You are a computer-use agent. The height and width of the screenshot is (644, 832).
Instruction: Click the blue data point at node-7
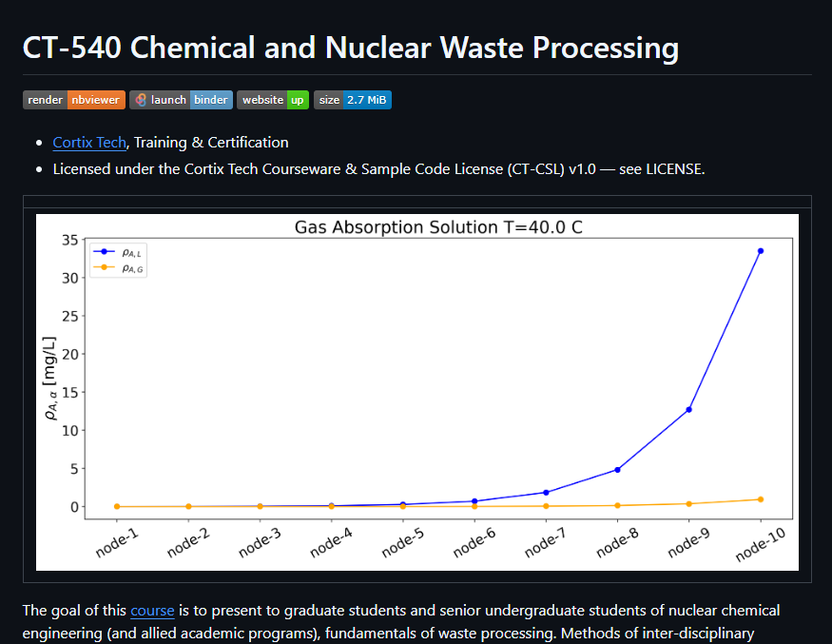click(546, 492)
